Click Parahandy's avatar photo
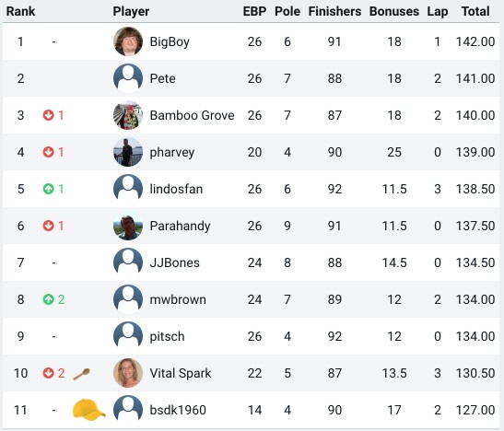This screenshot has width=504, height=431. click(128, 226)
